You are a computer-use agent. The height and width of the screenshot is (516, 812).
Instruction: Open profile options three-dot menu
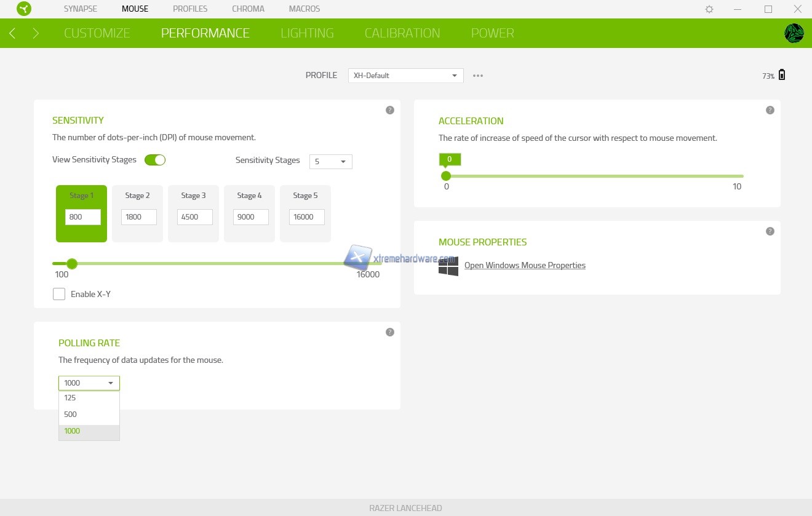click(x=478, y=76)
